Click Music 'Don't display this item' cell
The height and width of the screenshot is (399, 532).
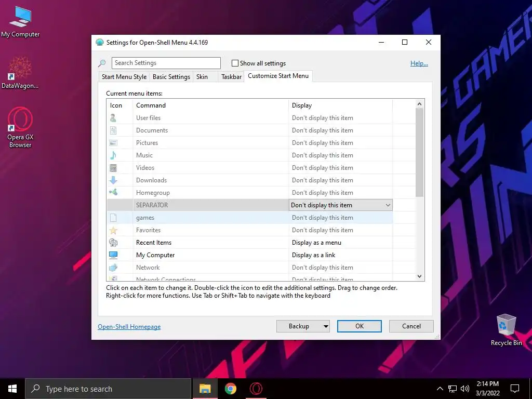pos(341,155)
